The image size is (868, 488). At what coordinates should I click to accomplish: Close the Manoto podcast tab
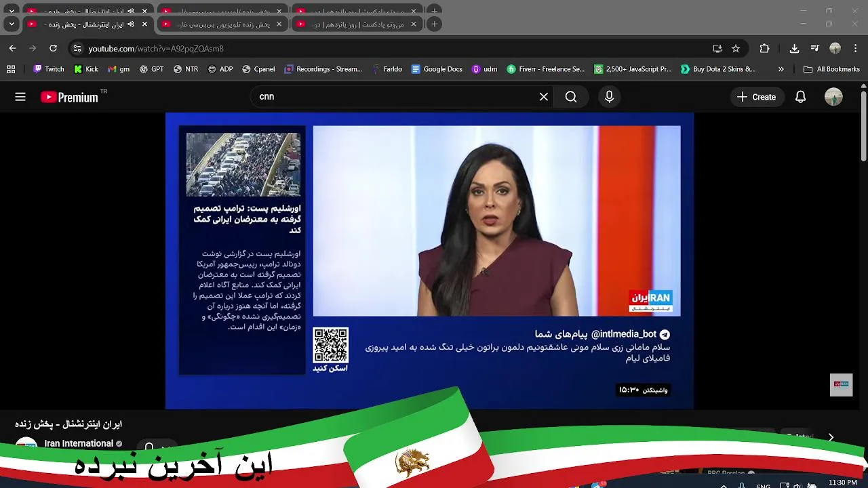[413, 24]
